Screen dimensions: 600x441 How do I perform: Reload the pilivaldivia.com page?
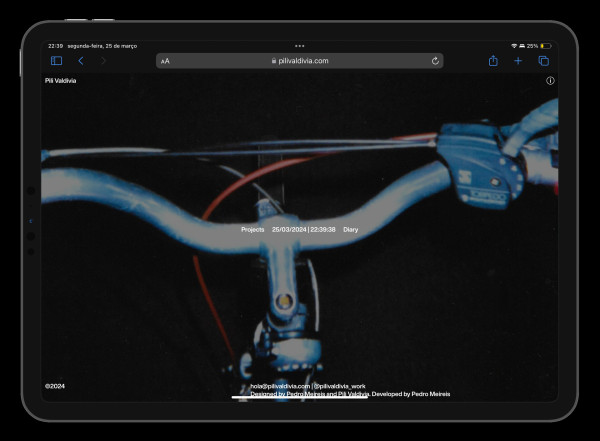[x=435, y=61]
